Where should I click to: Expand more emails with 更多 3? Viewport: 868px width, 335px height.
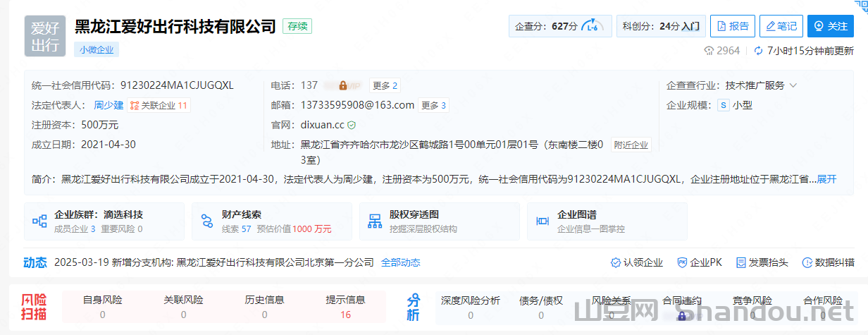(x=433, y=105)
